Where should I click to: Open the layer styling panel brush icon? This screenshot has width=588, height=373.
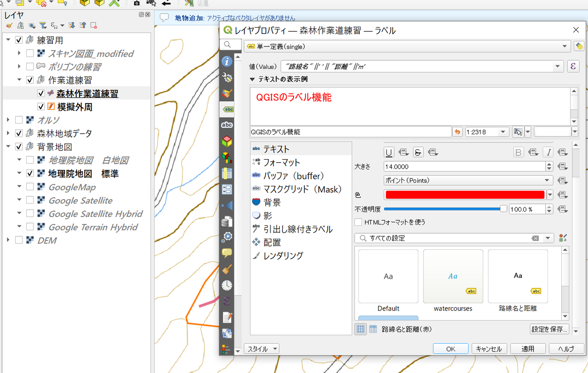(9, 25)
